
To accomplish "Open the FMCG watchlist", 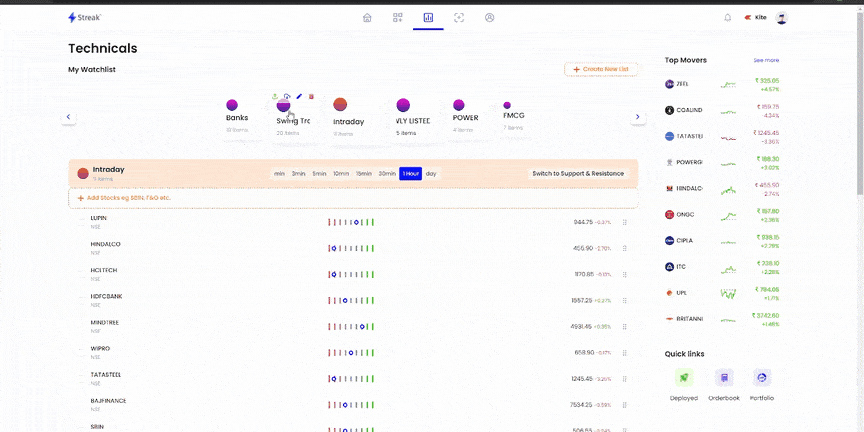I will click(513, 116).
